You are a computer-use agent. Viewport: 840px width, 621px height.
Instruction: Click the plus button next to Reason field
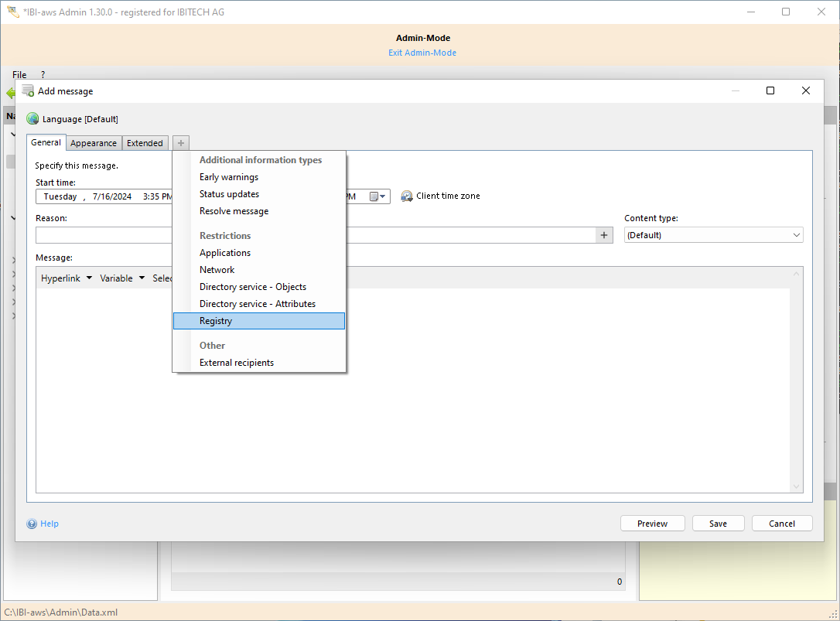pos(604,234)
